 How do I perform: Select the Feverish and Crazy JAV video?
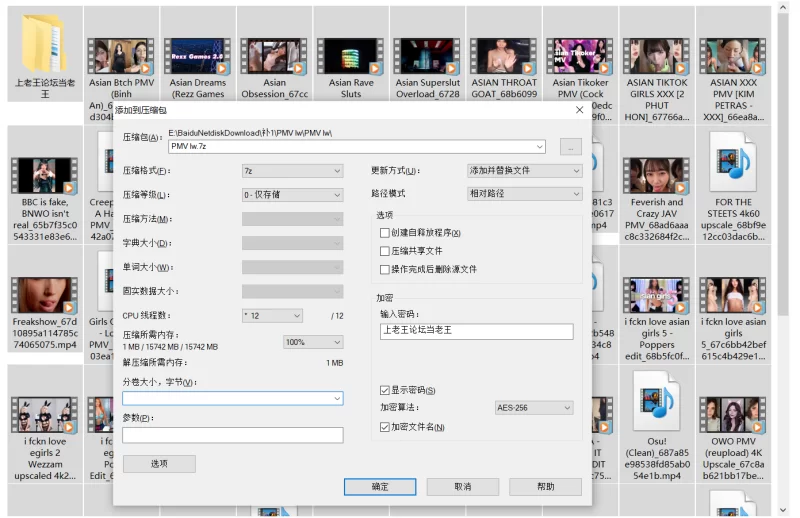pyautogui.click(x=657, y=176)
